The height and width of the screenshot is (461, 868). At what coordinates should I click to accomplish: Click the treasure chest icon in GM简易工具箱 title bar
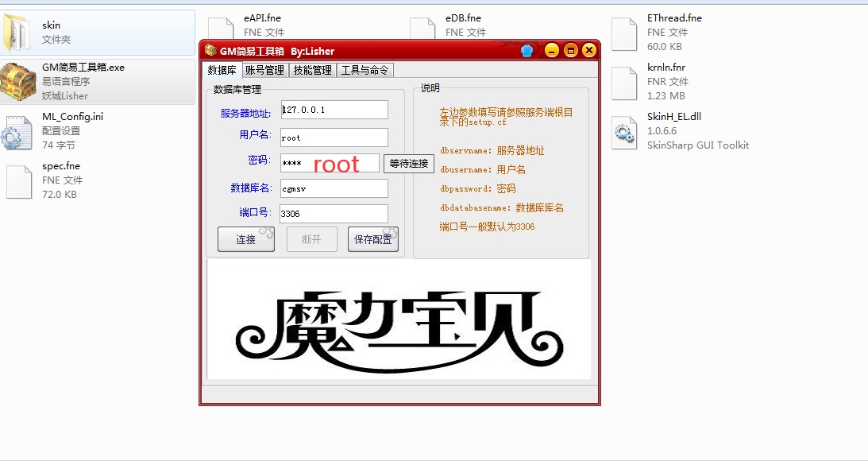210,50
